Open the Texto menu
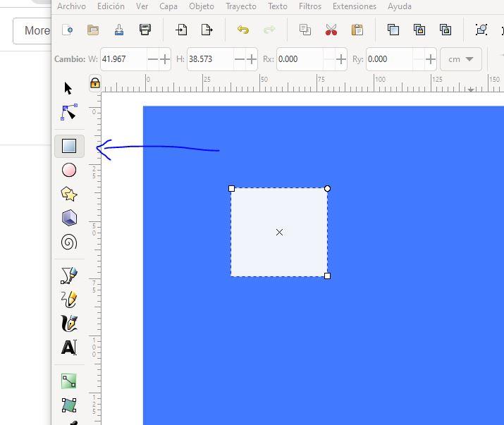Image resolution: width=504 pixels, height=425 pixels. [x=278, y=6]
